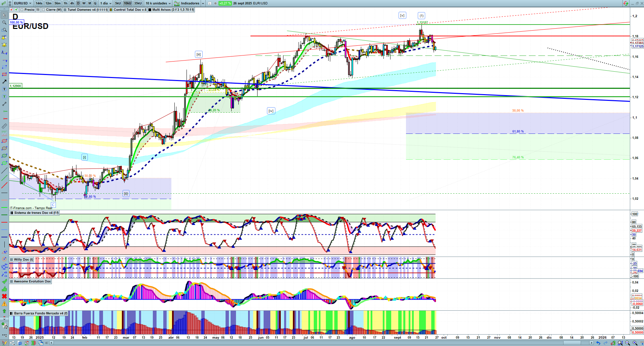Click the red X delete icon
The height and width of the screenshot is (346, 644).
[4, 296]
